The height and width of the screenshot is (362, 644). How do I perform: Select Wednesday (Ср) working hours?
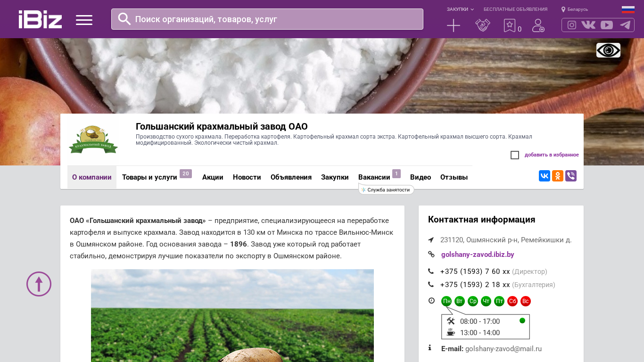[x=473, y=301]
